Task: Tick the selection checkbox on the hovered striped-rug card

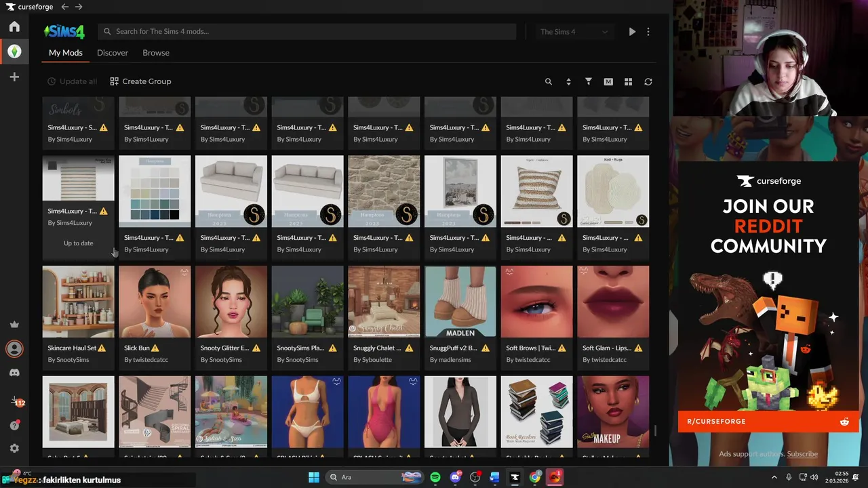Action: 52,165
